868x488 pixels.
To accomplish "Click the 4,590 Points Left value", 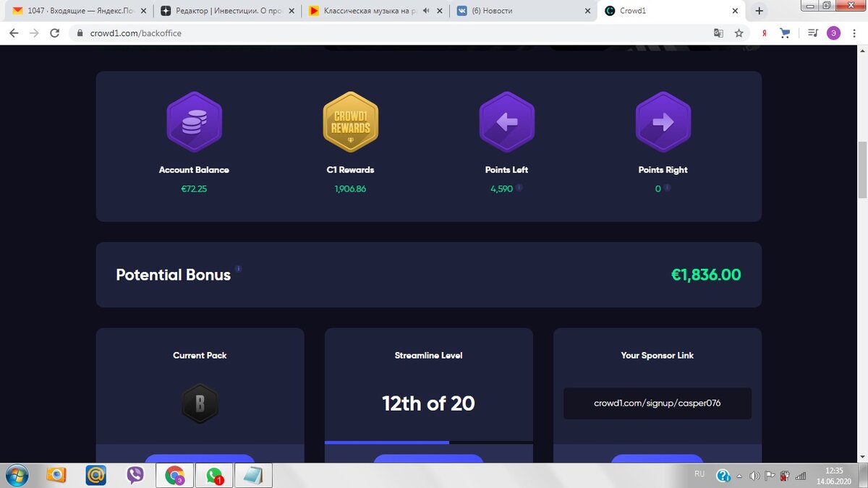I will point(501,189).
